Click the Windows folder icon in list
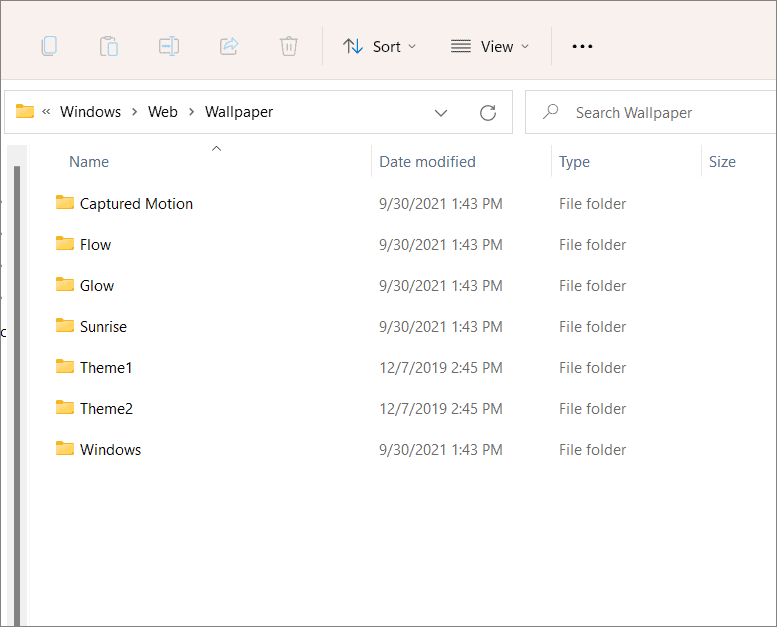 65,448
